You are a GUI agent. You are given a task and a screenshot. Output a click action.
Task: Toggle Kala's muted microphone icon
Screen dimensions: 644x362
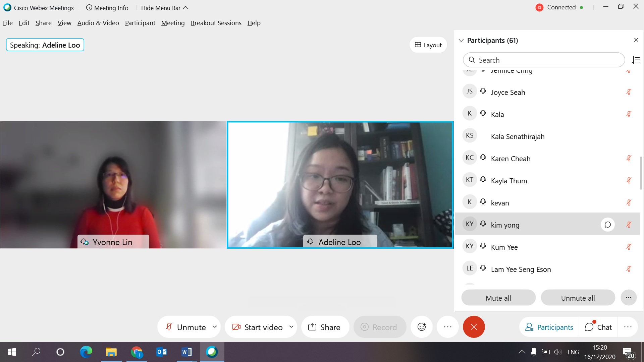tap(629, 114)
